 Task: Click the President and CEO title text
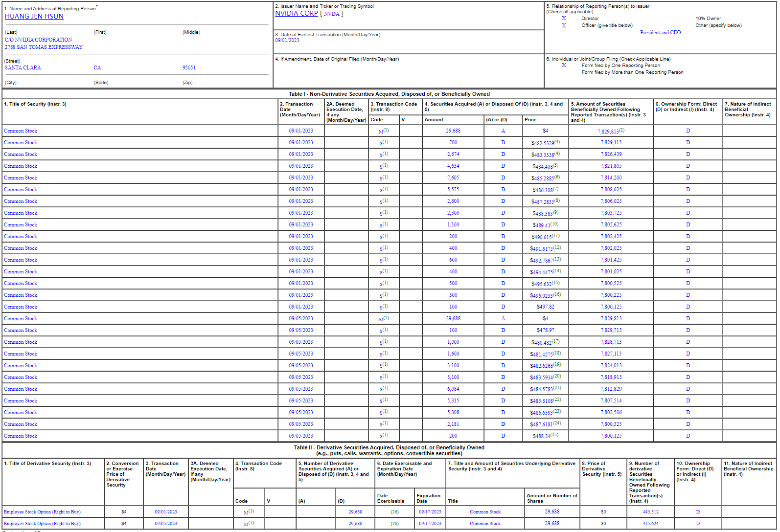click(660, 32)
